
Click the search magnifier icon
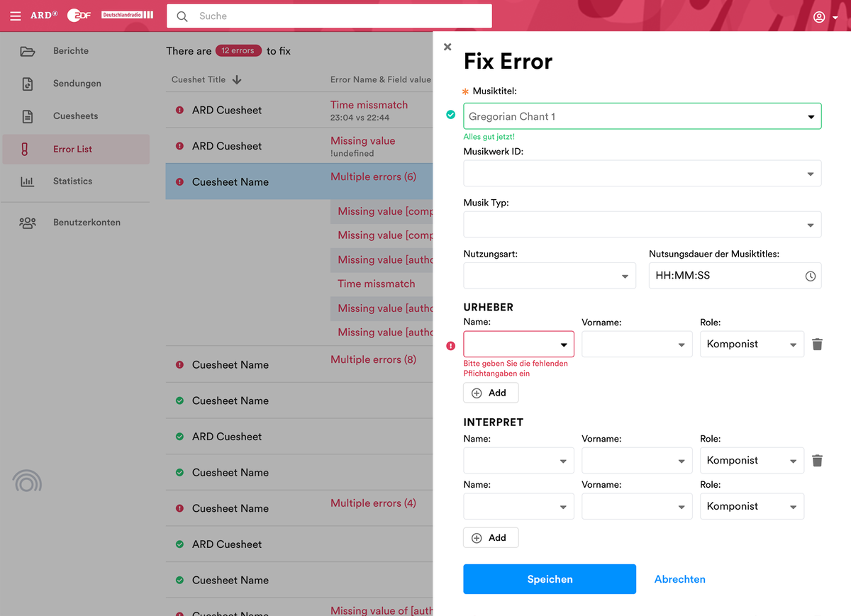(x=182, y=16)
